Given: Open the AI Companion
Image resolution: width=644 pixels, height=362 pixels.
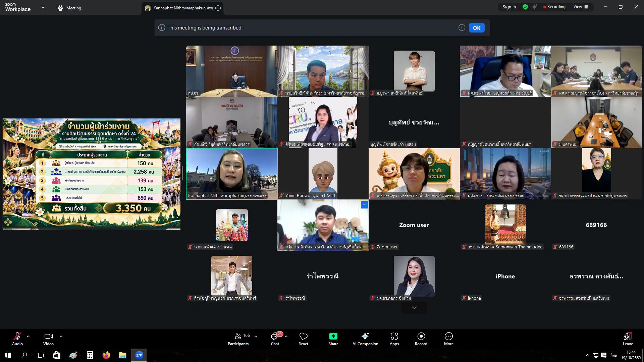Looking at the screenshot, I should pos(365,339).
